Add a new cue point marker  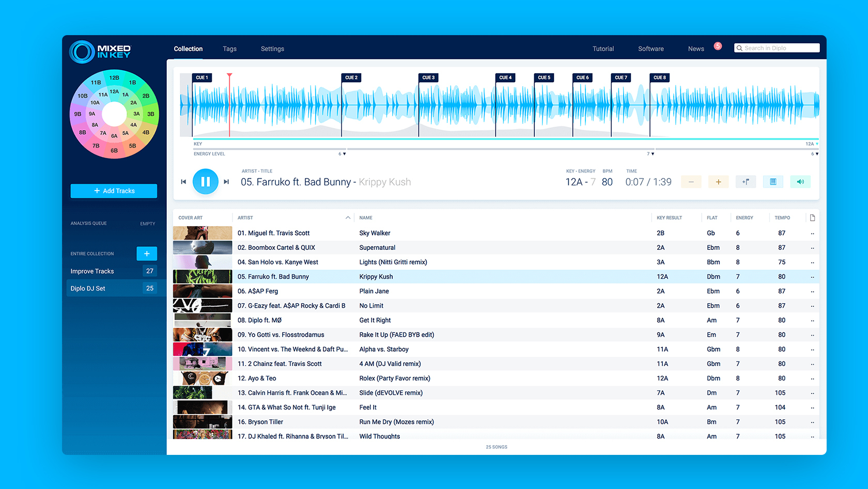pos(746,182)
